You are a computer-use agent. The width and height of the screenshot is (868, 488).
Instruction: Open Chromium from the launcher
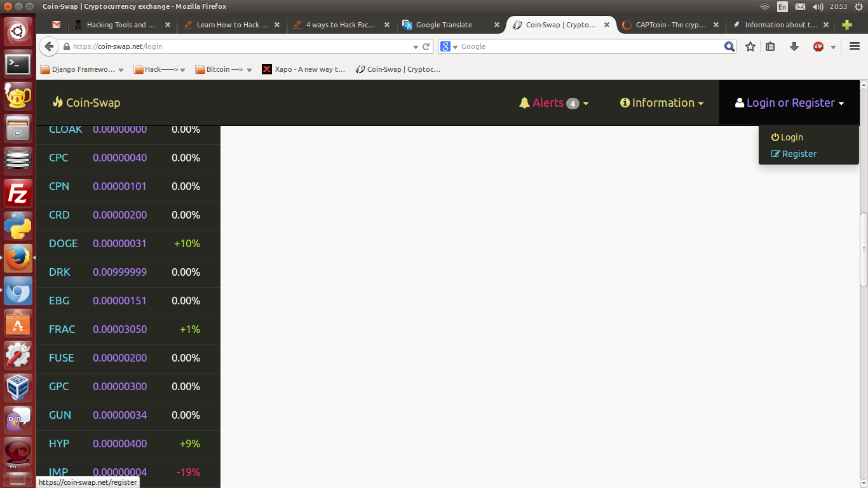(x=18, y=291)
